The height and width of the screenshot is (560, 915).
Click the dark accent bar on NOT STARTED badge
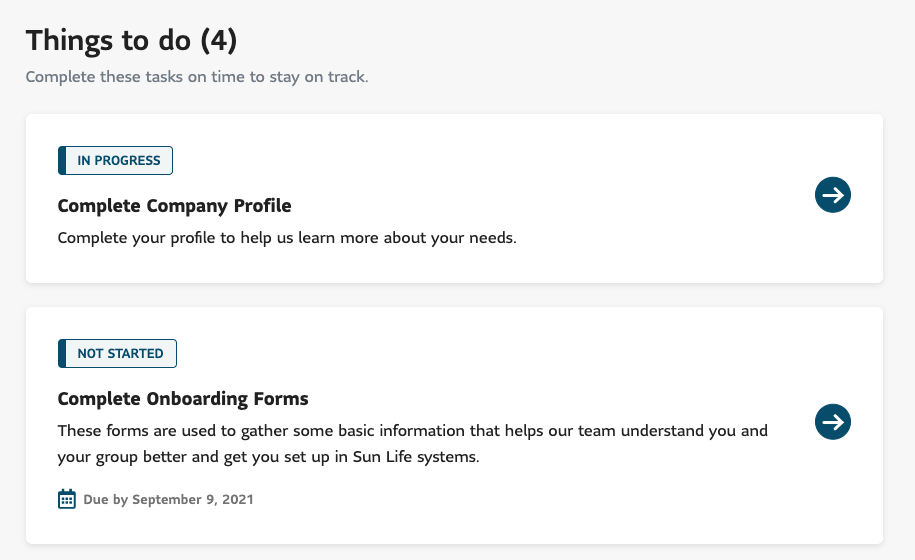coord(62,353)
